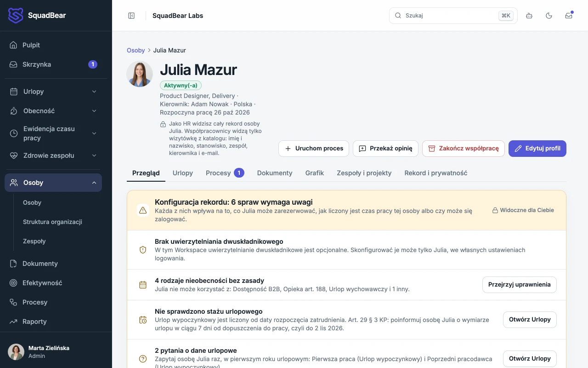Collapse the Osoby section chevron
This screenshot has height=368, width=588.
(x=94, y=183)
